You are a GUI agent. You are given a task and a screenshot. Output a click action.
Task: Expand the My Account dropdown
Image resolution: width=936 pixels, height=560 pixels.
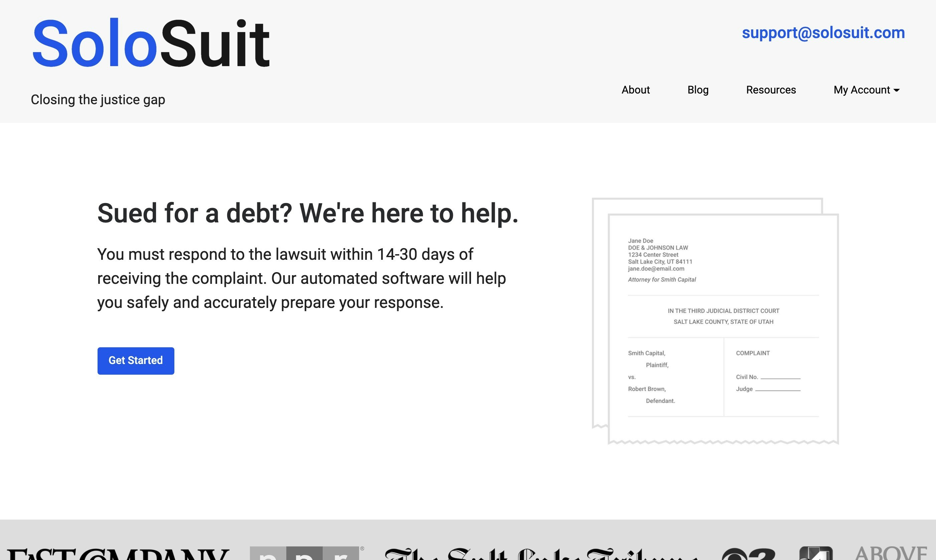coord(866,90)
